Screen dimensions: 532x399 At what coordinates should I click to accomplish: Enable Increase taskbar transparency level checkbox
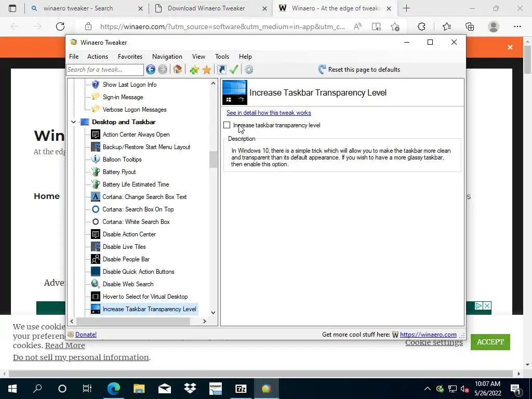coord(227,125)
